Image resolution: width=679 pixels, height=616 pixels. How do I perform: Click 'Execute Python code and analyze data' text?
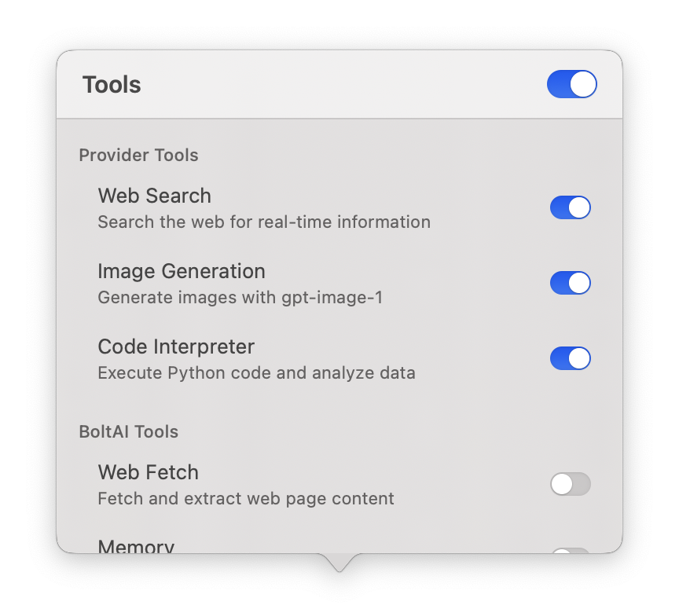point(256,372)
